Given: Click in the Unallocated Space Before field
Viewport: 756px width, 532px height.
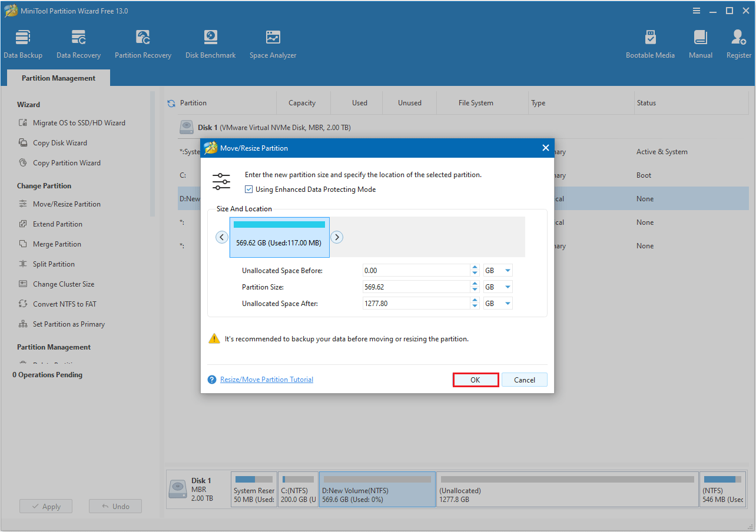Looking at the screenshot, I should [416, 270].
